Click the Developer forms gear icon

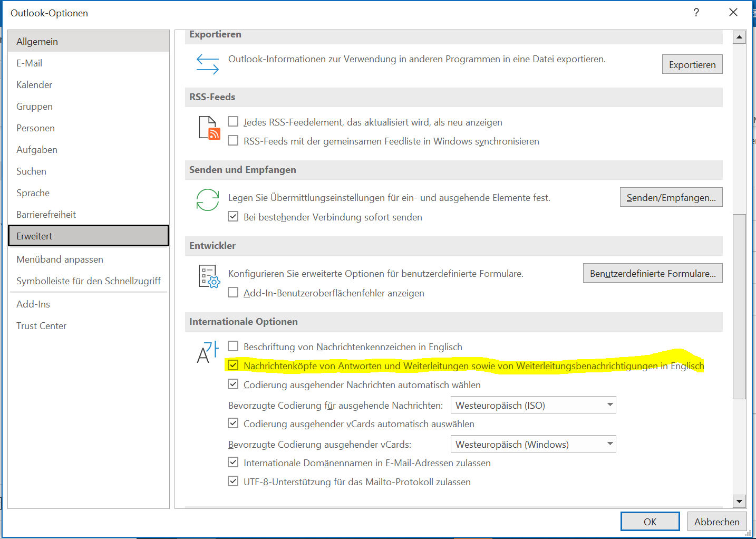[x=209, y=276]
